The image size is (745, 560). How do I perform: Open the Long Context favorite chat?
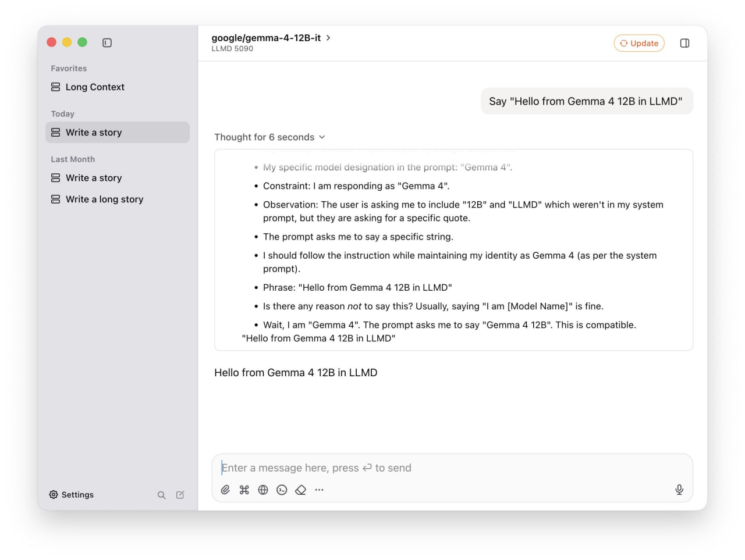[118, 87]
